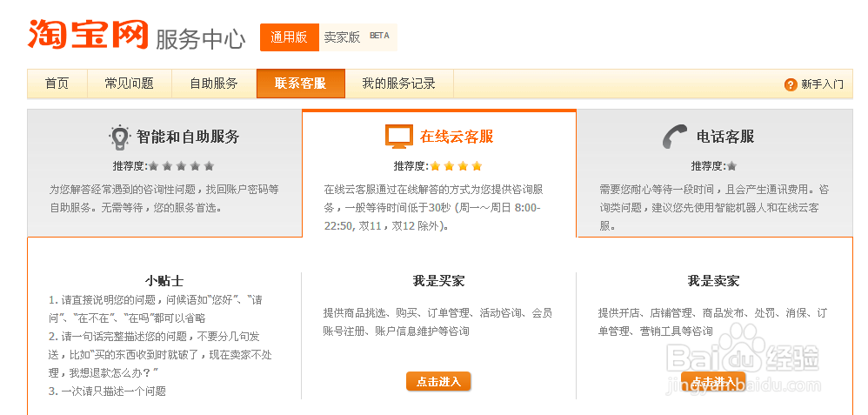Click the 淘宝网 logo
Image resolution: width=868 pixels, height=415 pixels.
(x=88, y=34)
